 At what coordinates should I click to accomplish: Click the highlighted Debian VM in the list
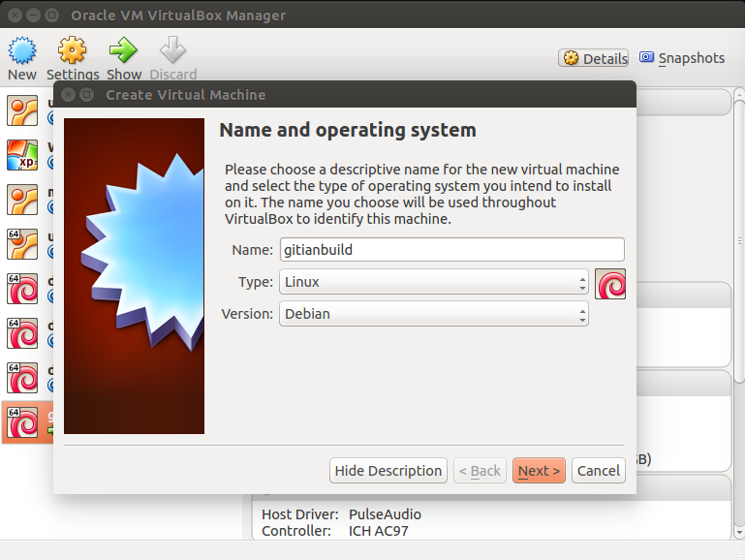[x=24, y=422]
